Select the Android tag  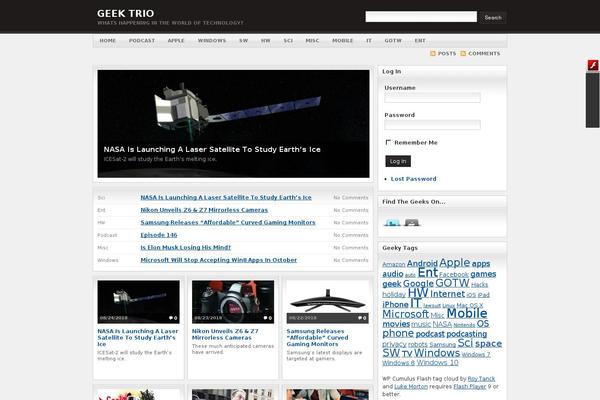(422, 264)
